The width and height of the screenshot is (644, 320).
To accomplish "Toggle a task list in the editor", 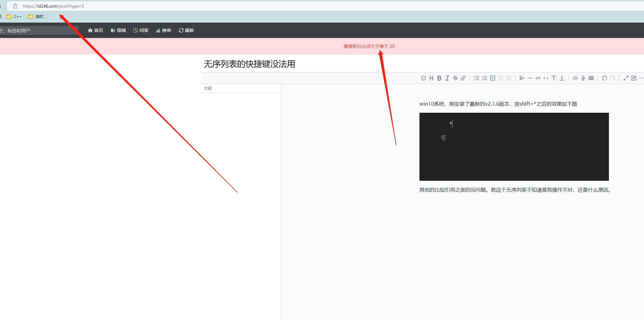I will point(492,78).
